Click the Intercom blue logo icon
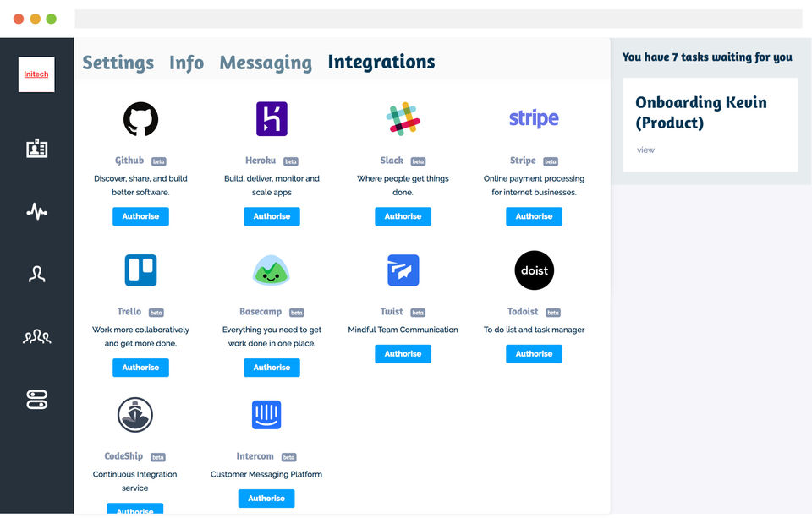This screenshot has width=812, height=518. [266, 415]
